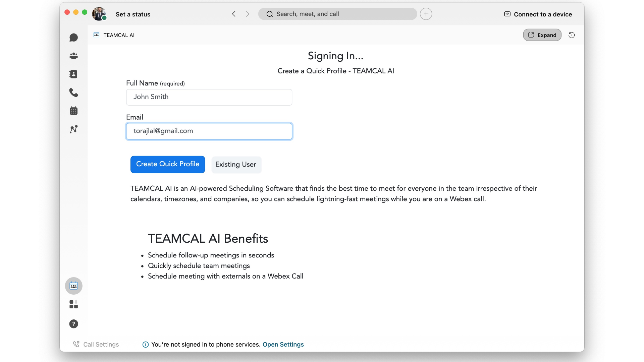Viewport: 644px width, 362px height.
Task: Select the TEAMCAL AI app icon in sidebar
Action: (73, 286)
